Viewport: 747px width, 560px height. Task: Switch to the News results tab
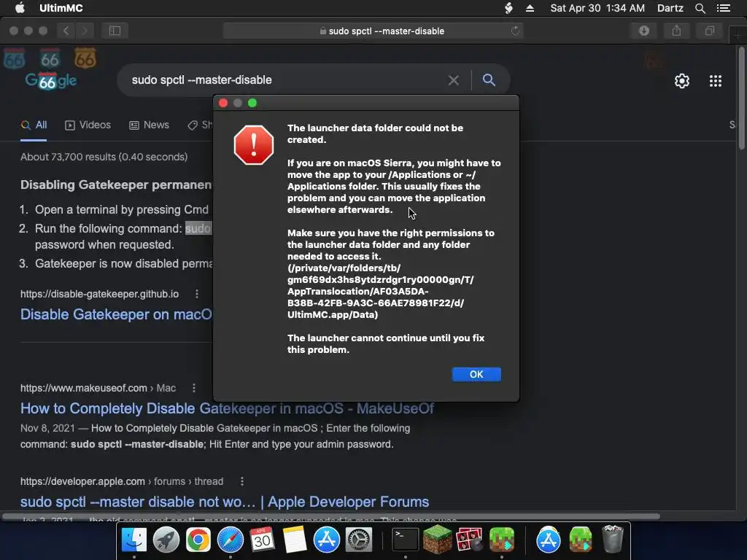pyautogui.click(x=149, y=125)
